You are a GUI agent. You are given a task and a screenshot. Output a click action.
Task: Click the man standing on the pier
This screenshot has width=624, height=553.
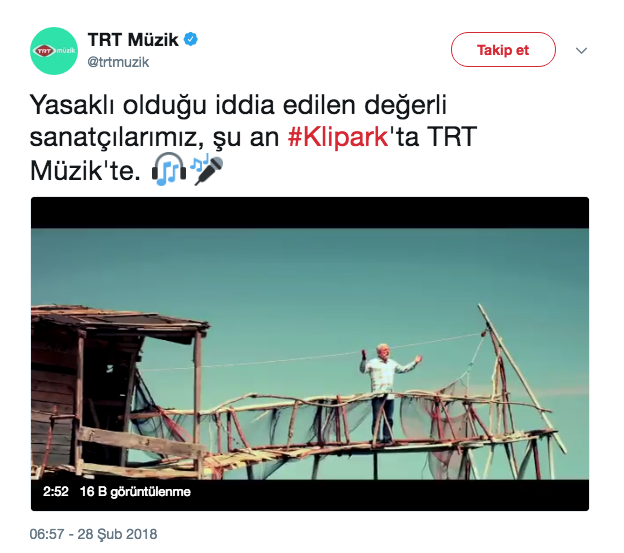384,394
